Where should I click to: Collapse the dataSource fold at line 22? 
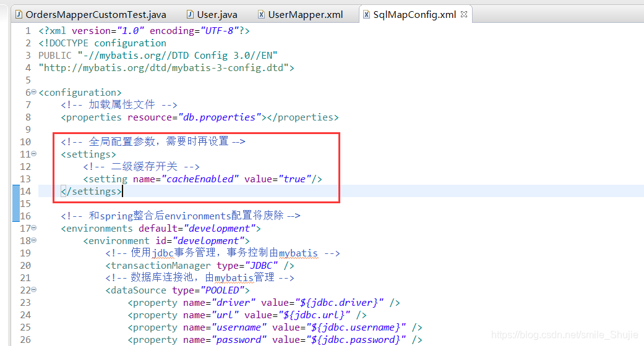pyautogui.click(x=33, y=289)
